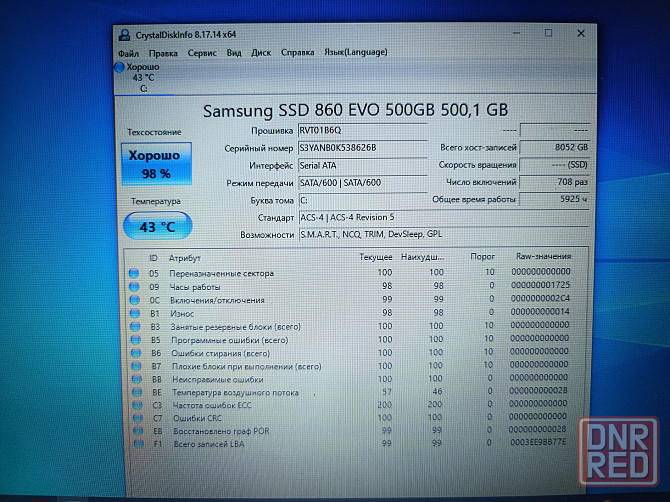
Task: Select the Часы работы attribute row
Action: click(350, 286)
